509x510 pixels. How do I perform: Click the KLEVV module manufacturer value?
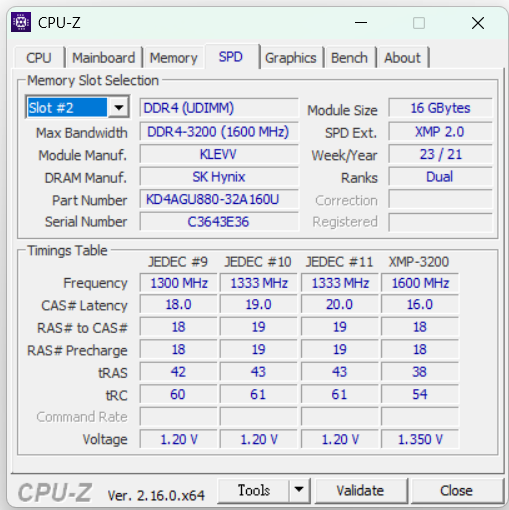click(x=219, y=154)
